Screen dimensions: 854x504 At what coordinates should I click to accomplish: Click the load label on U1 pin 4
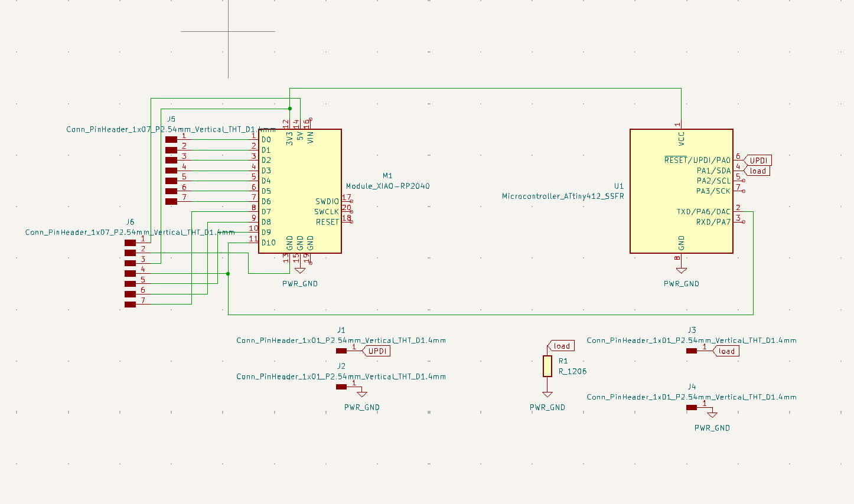pos(758,171)
